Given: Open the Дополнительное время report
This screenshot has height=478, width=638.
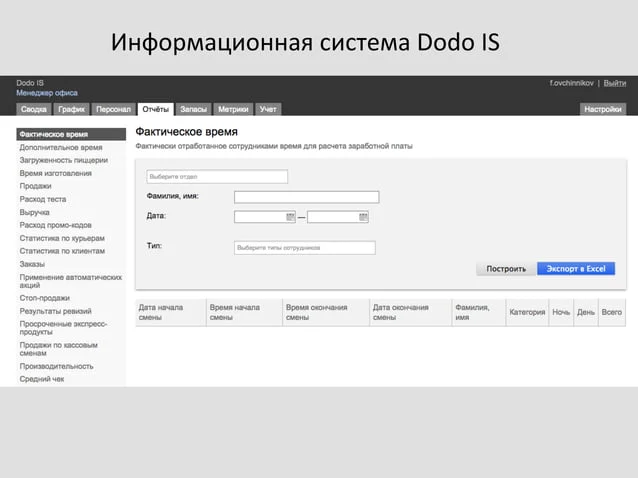Looking at the screenshot, I should tap(61, 147).
